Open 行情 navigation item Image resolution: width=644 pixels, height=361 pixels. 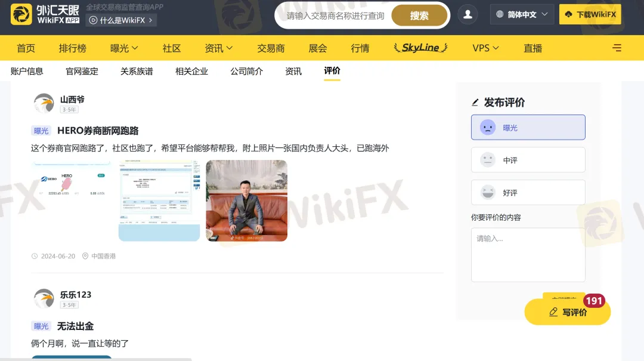(x=360, y=48)
